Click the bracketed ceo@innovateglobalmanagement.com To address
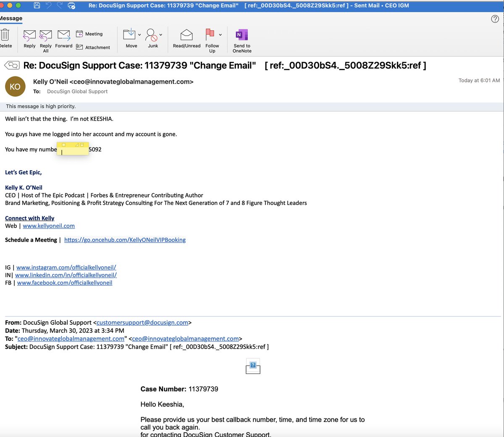504x437 pixels. (x=185, y=339)
